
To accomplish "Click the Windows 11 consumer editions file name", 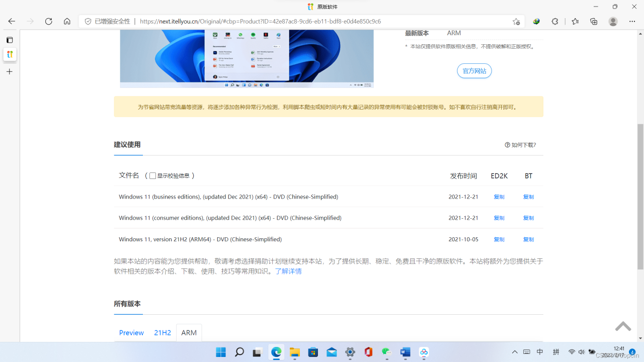I will [x=230, y=218].
